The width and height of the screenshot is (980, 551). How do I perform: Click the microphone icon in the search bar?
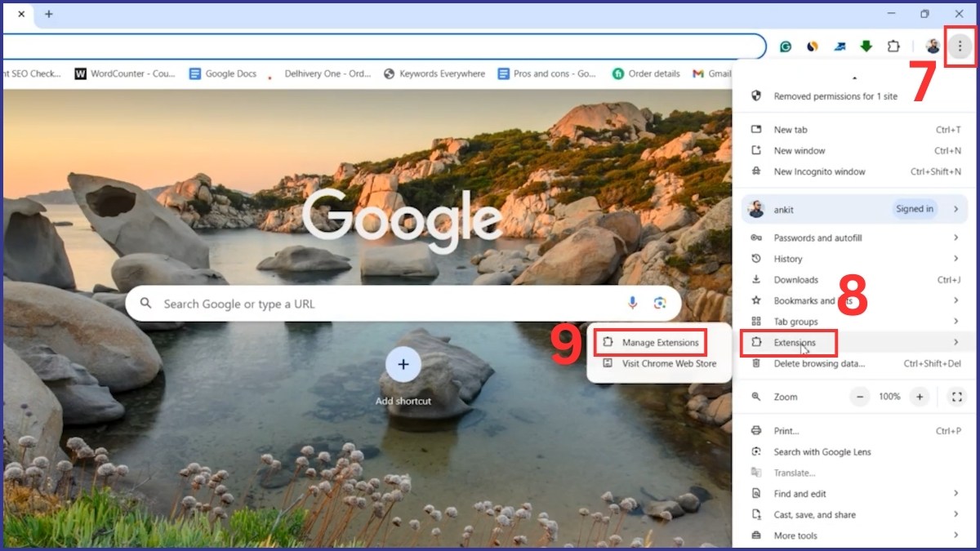[x=632, y=303]
